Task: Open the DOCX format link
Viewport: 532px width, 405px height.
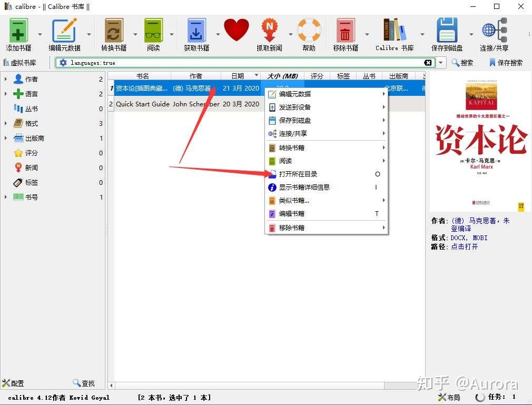Action: [x=458, y=238]
